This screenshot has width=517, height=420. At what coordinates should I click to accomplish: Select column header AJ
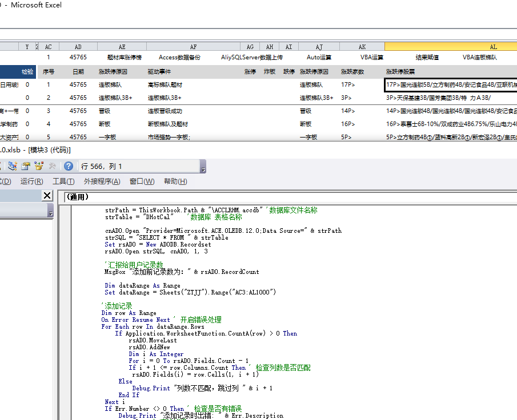319,47
